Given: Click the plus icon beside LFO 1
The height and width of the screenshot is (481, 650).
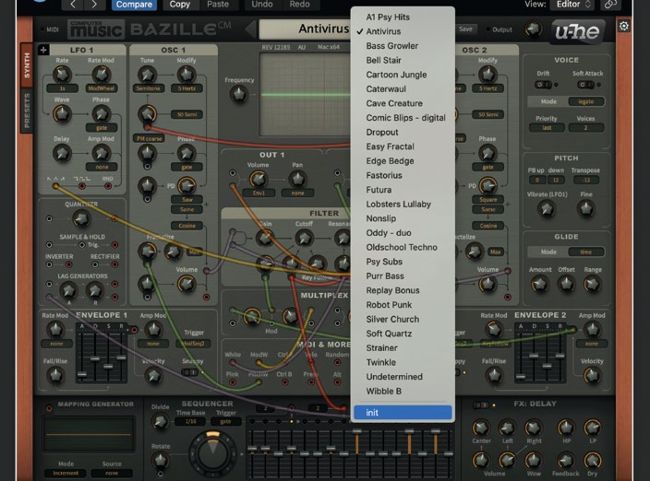Looking at the screenshot, I should (43, 50).
